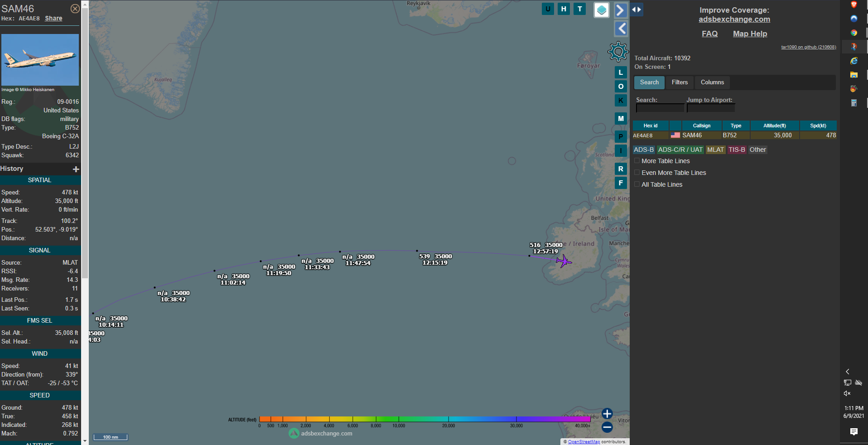Toggle the I map option button
This screenshot has width=868, height=445.
[x=621, y=151]
